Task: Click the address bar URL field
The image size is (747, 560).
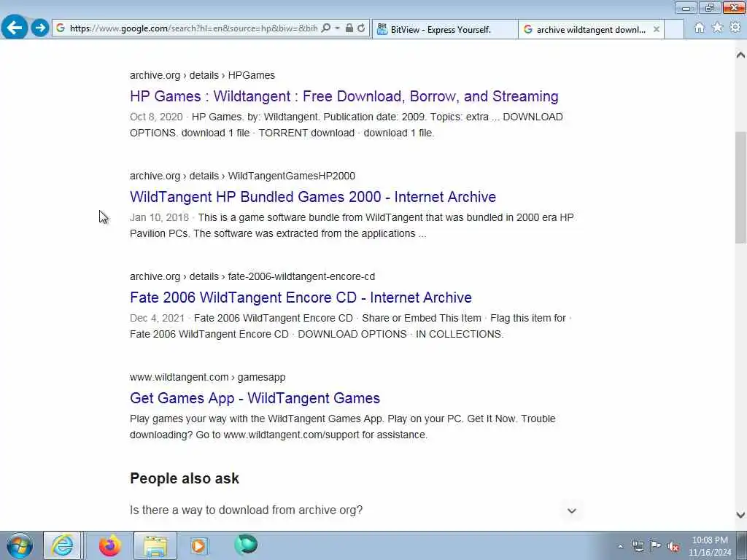Action: 193,28
